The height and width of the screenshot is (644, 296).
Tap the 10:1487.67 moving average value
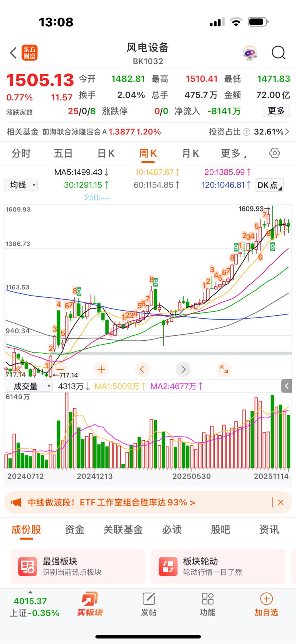(x=157, y=172)
